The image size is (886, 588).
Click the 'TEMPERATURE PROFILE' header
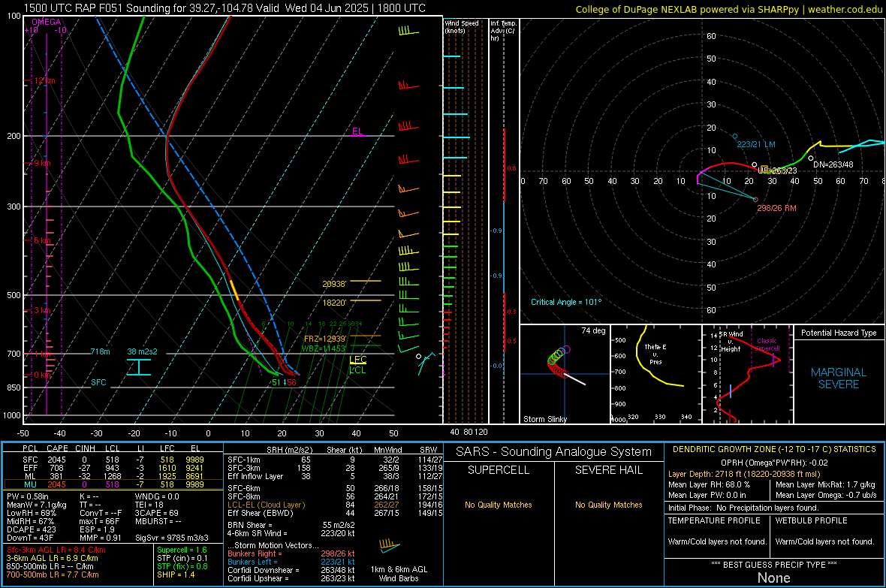point(713,520)
